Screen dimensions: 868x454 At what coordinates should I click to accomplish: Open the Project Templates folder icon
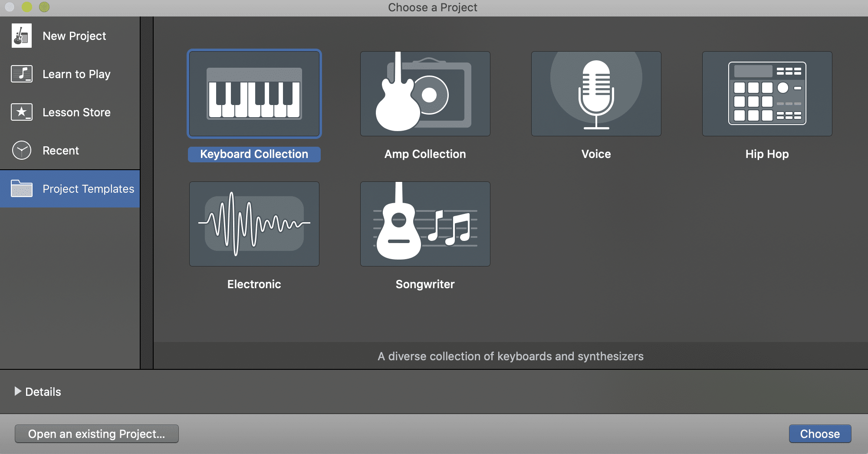click(21, 188)
